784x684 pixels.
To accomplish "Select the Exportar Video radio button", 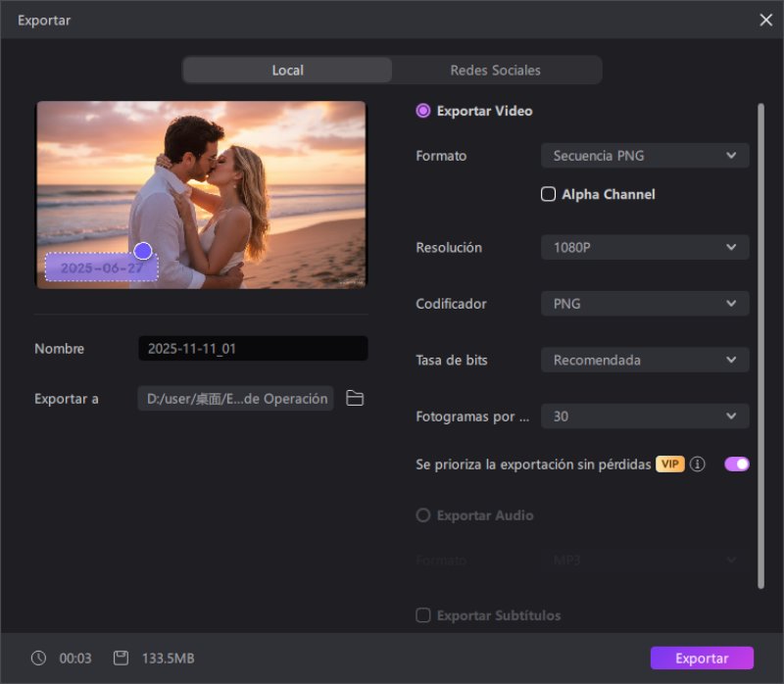I will [422, 111].
